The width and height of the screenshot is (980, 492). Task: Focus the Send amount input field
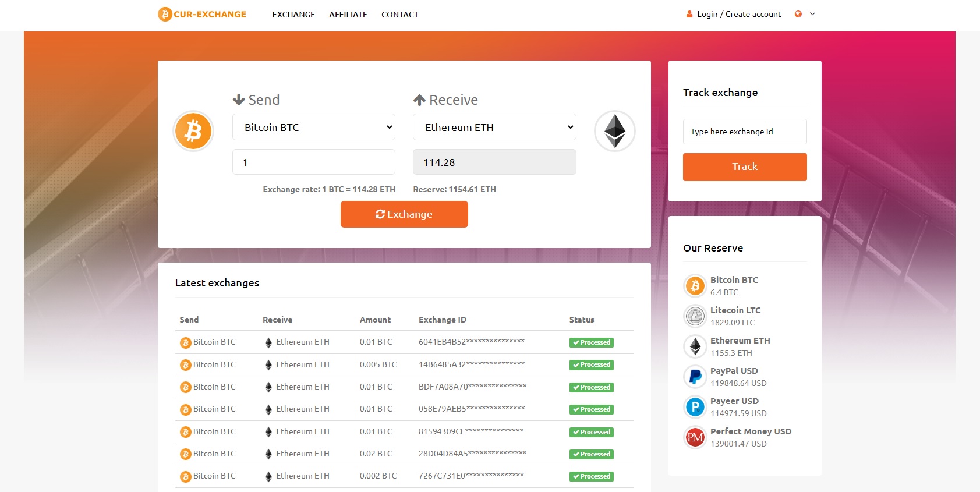pyautogui.click(x=314, y=162)
